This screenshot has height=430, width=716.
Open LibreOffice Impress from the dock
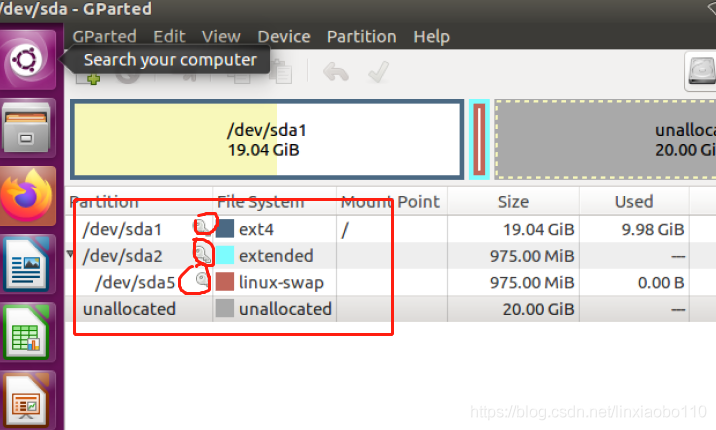pyautogui.click(x=27, y=402)
